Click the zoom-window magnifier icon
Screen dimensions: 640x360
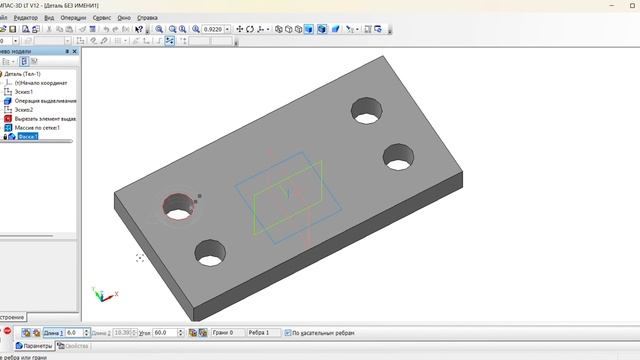[159, 29]
